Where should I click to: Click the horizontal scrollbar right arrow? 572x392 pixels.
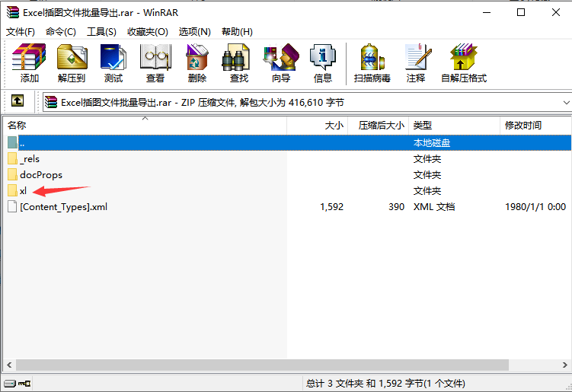click(564, 365)
